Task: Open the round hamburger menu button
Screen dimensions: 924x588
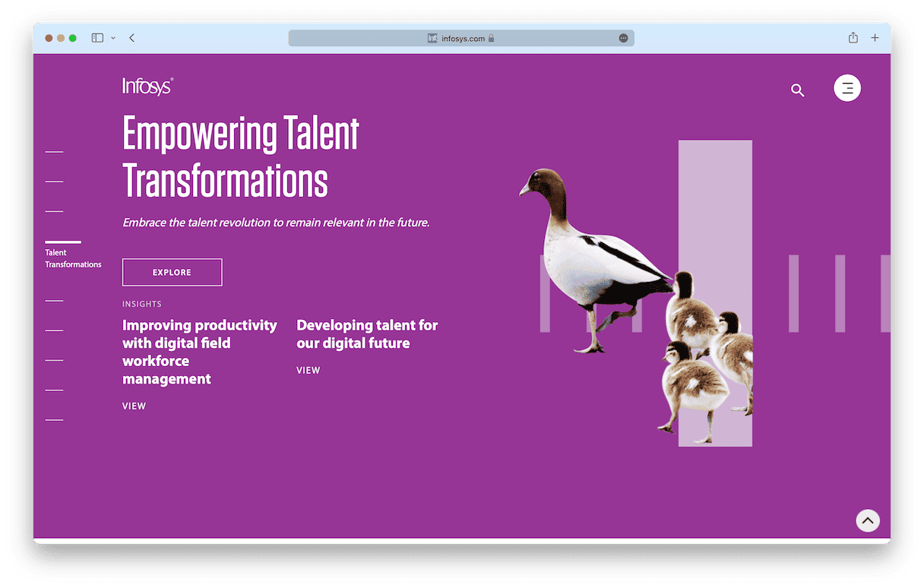Action: point(847,88)
